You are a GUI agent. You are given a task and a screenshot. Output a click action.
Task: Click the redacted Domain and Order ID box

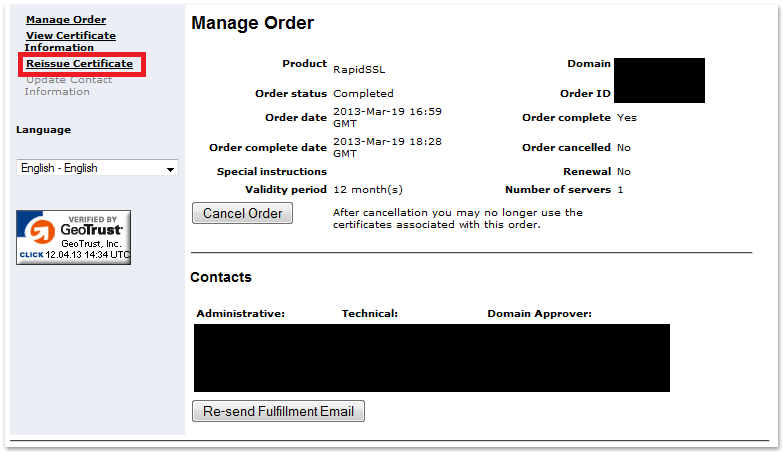pyautogui.click(x=659, y=80)
